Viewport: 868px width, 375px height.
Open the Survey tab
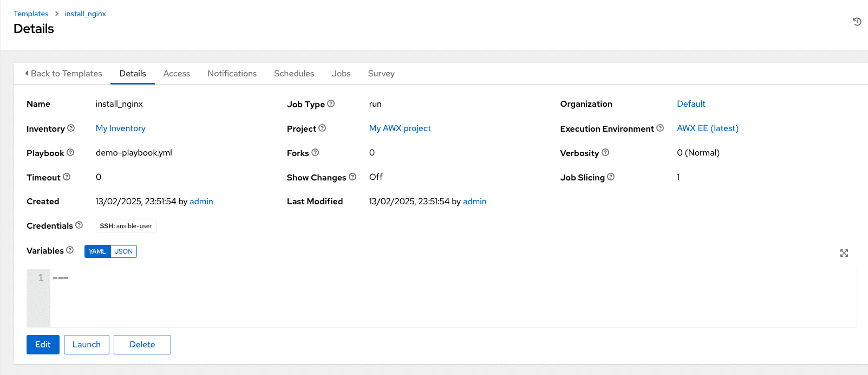[x=381, y=73]
